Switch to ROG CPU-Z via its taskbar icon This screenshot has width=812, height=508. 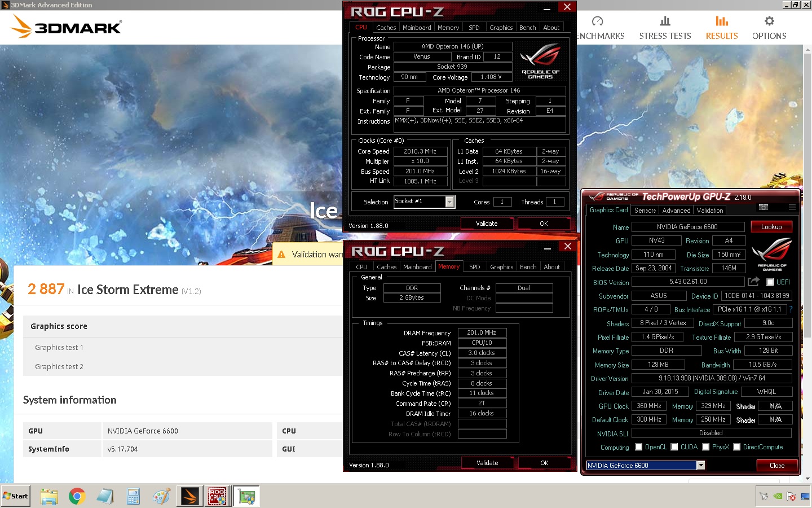pyautogui.click(x=217, y=496)
